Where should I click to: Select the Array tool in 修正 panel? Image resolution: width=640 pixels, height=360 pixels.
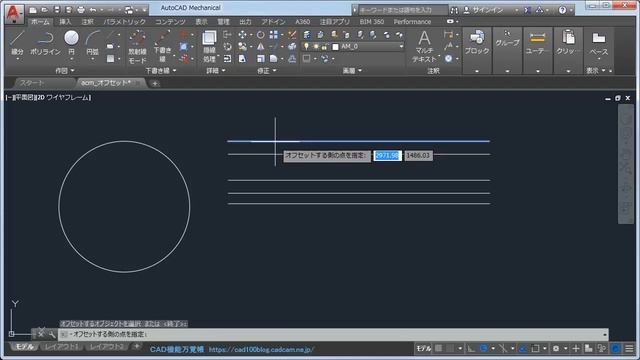pos(274,35)
